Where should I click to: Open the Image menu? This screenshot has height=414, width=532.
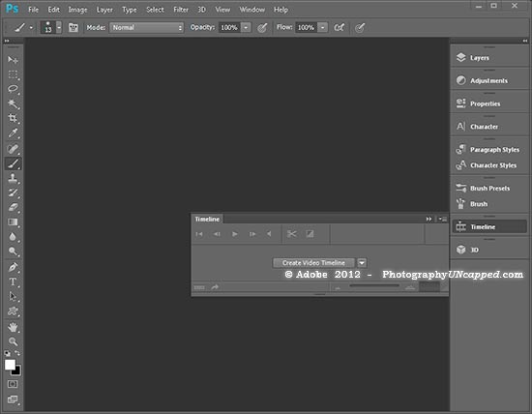pos(77,10)
